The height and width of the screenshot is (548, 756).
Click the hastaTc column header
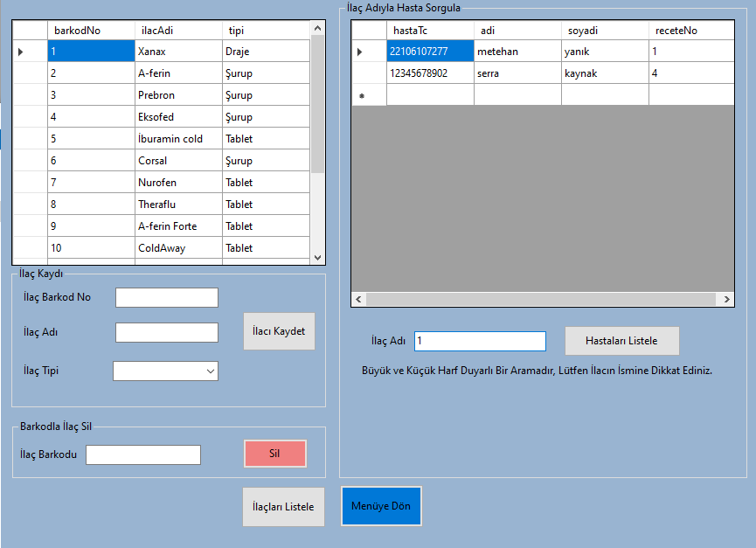[x=430, y=30]
